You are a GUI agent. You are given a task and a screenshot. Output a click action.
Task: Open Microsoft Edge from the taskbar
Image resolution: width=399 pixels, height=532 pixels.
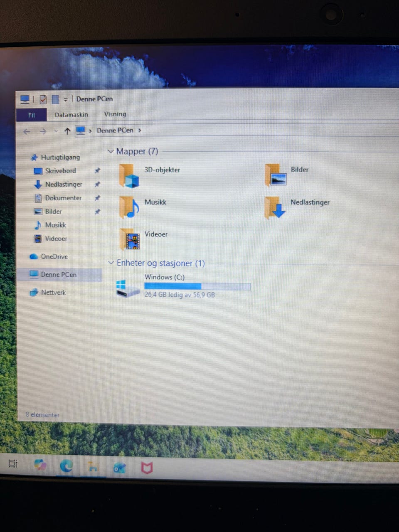point(66,466)
